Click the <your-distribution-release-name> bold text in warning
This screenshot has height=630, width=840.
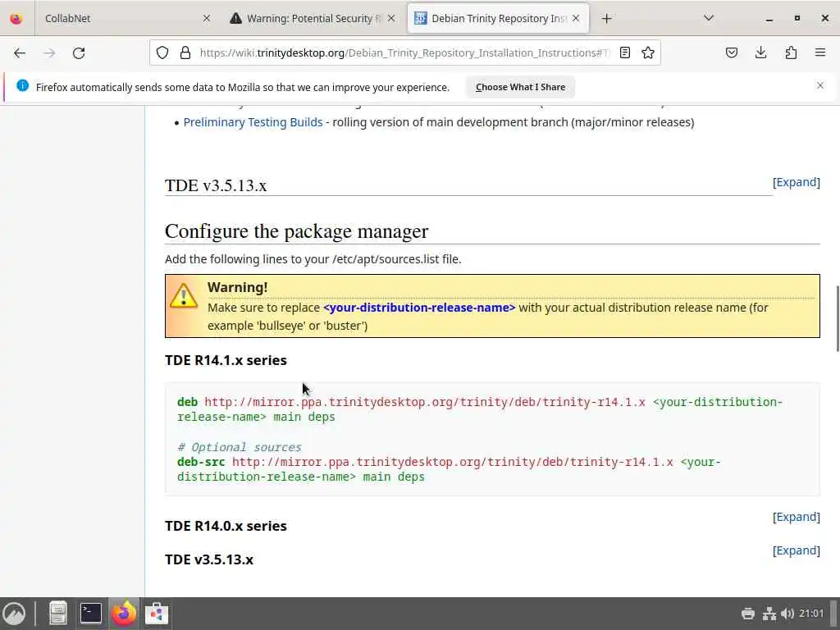[x=419, y=308]
